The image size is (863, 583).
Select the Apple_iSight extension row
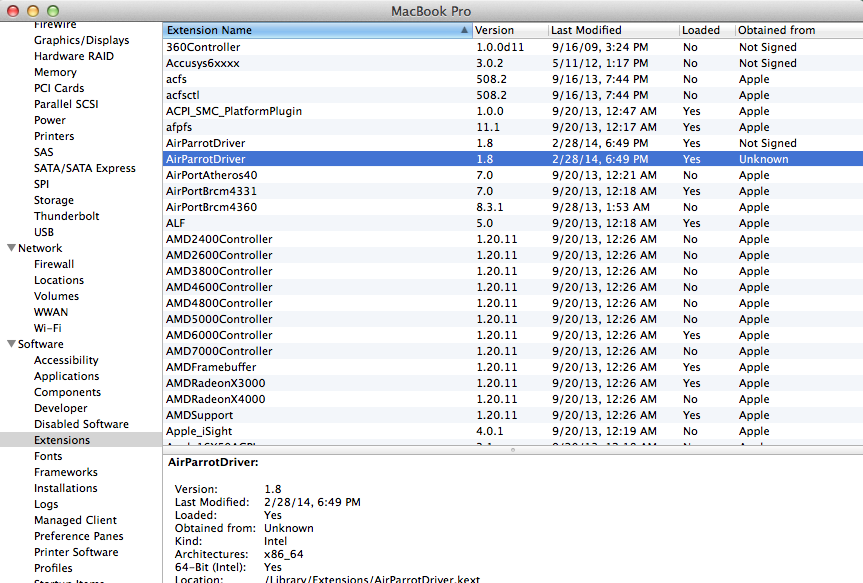512,431
